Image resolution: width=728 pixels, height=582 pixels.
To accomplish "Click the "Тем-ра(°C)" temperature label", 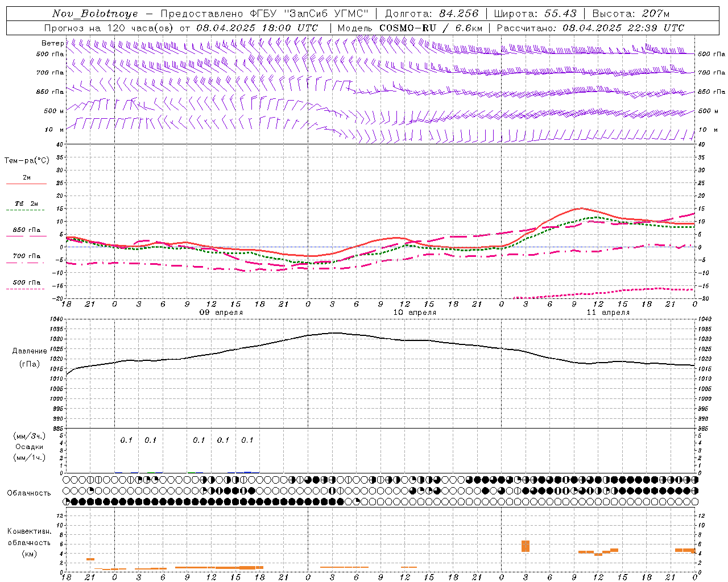I will tap(27, 161).
